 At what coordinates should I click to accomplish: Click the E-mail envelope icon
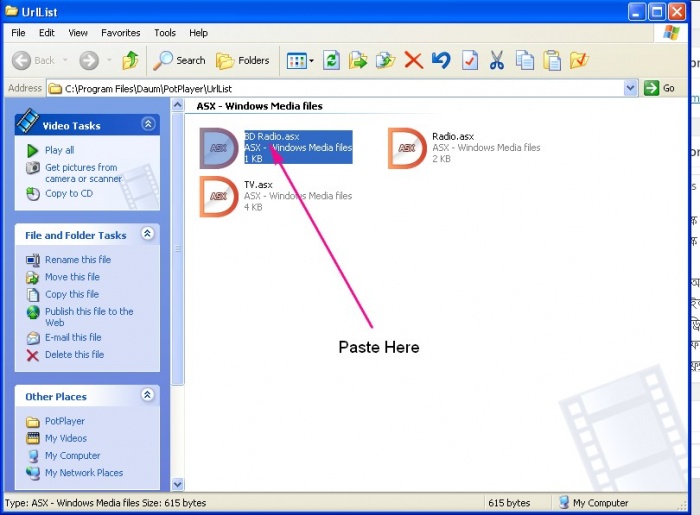[x=33, y=338]
